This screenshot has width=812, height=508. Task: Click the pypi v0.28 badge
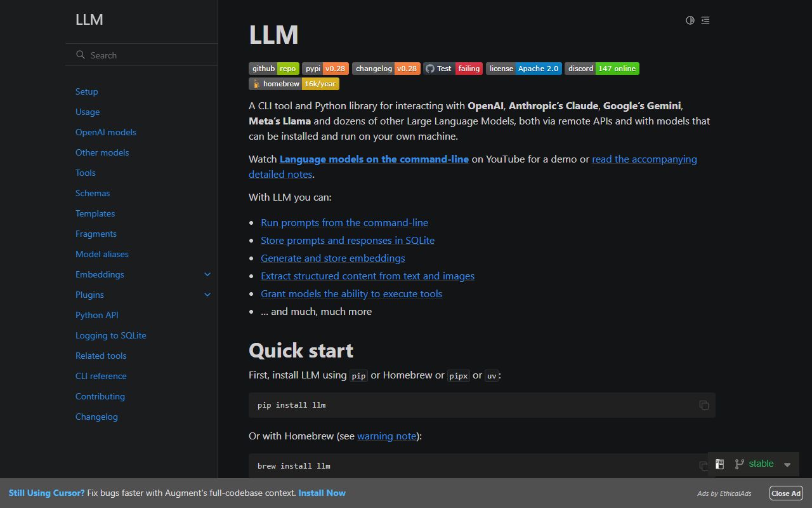[x=325, y=69]
